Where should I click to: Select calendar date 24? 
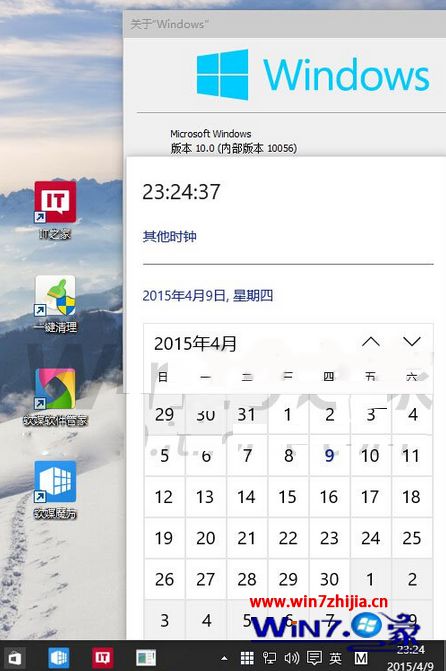pyautogui.click(x=370, y=538)
